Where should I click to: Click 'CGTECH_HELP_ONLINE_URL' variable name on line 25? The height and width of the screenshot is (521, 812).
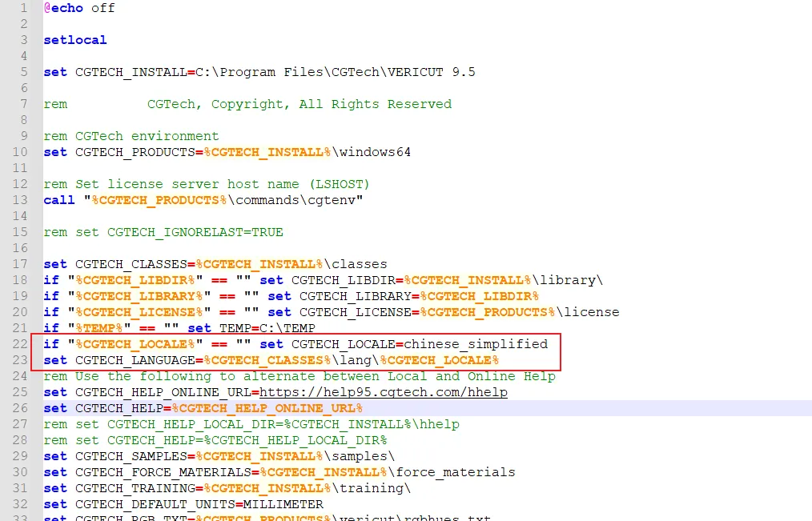pos(163,392)
